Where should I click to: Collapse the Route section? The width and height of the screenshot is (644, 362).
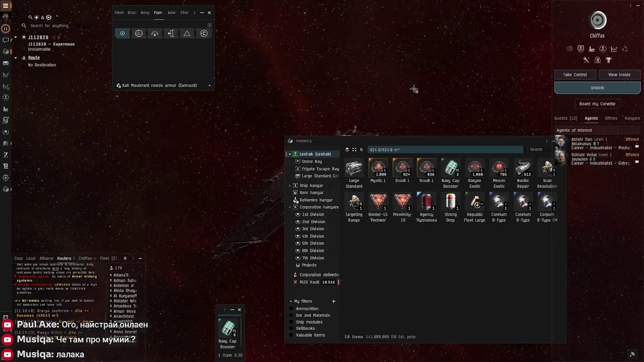pyautogui.click(x=16, y=58)
